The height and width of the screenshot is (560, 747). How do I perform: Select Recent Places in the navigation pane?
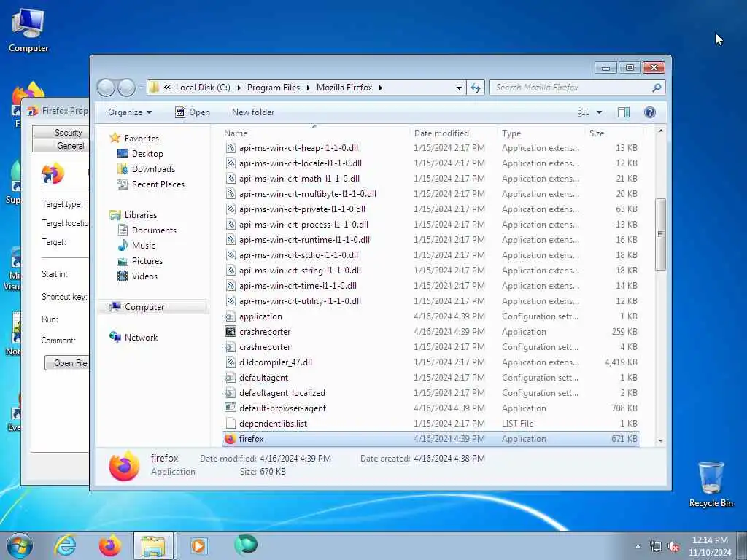[x=158, y=184]
